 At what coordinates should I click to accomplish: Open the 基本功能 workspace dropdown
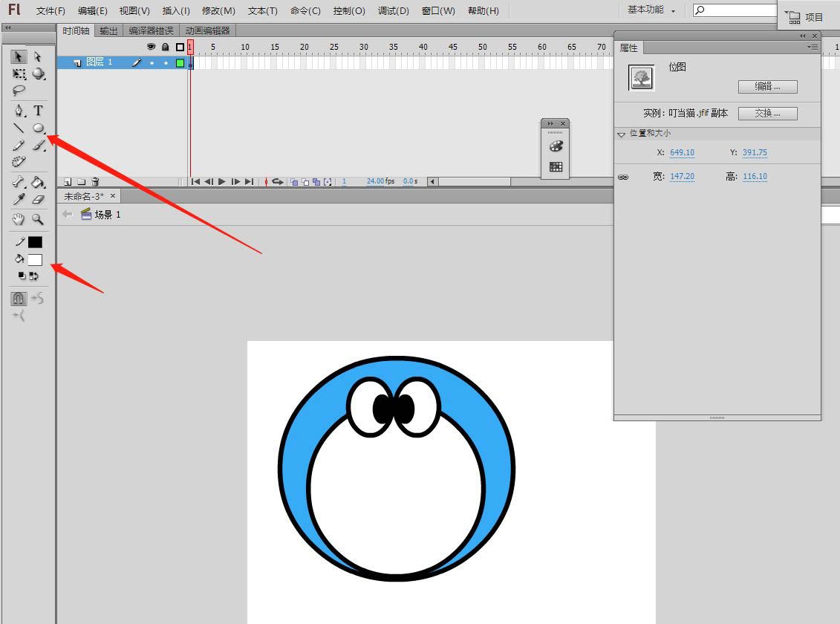click(651, 10)
